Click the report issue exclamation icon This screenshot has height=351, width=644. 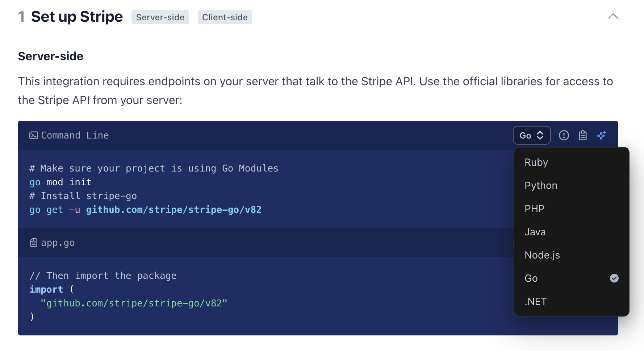(564, 135)
